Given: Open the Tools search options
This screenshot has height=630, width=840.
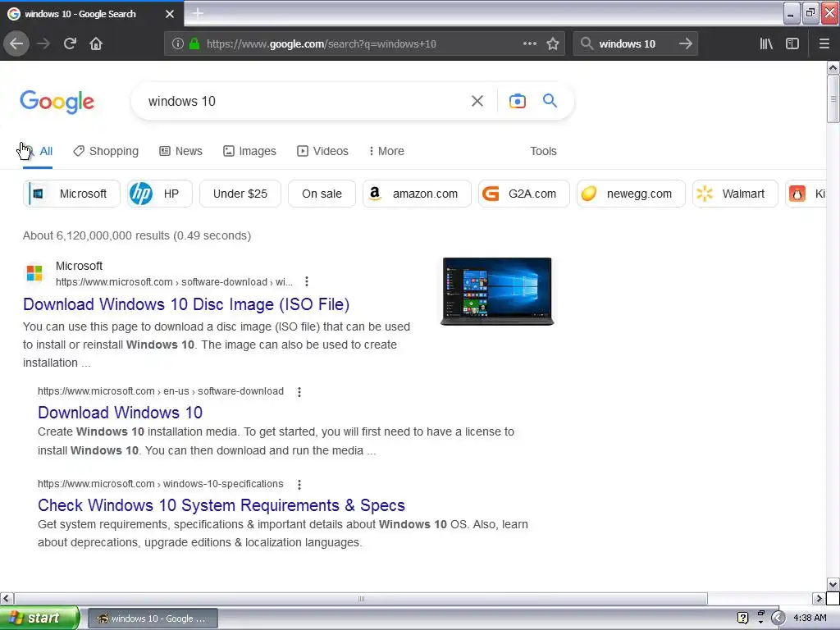Looking at the screenshot, I should (x=543, y=151).
